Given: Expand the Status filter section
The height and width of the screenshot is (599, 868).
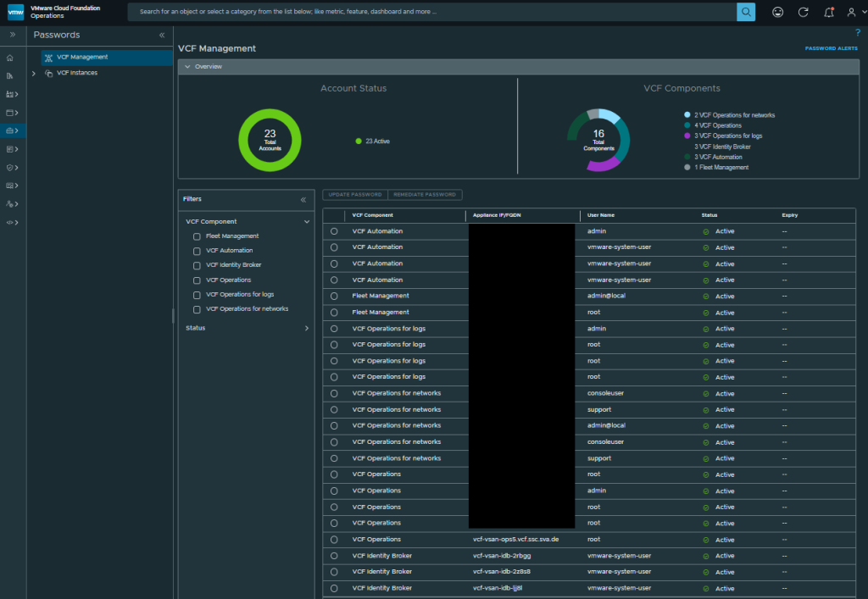Looking at the screenshot, I should pos(306,328).
